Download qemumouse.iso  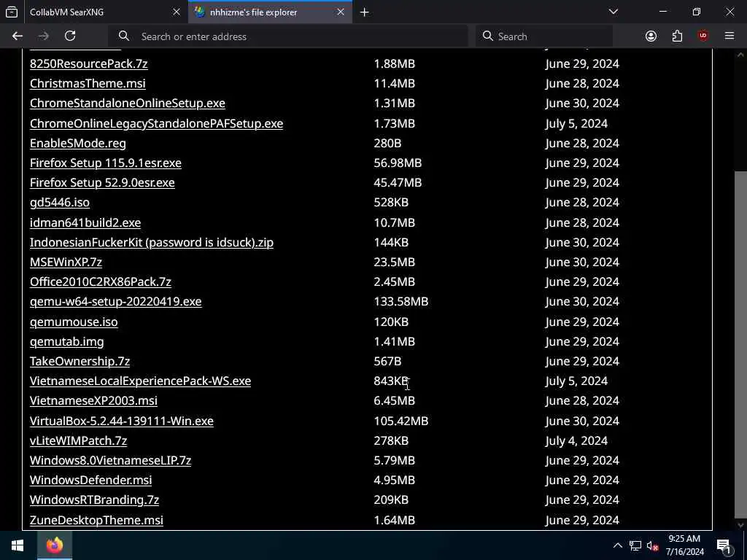(x=74, y=322)
